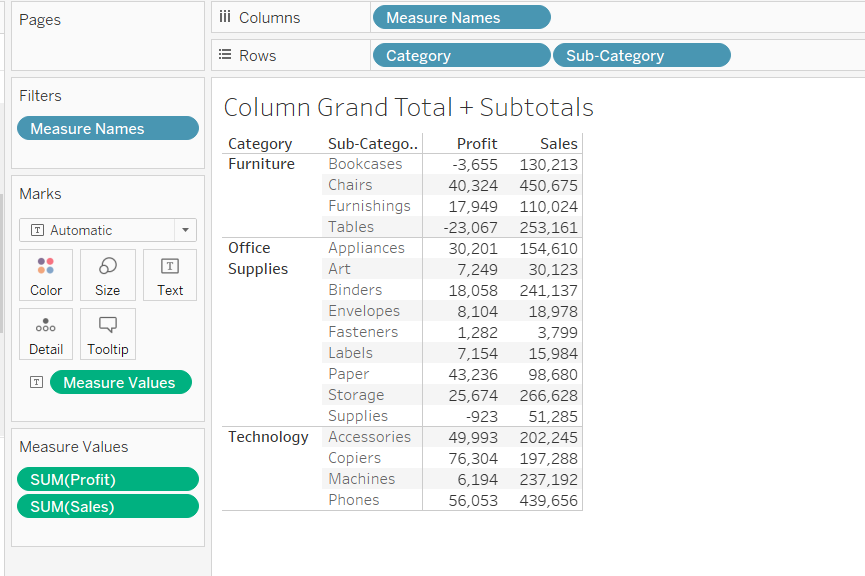865x576 pixels.
Task: Select the Bookcases sub-category row
Action: (x=365, y=164)
